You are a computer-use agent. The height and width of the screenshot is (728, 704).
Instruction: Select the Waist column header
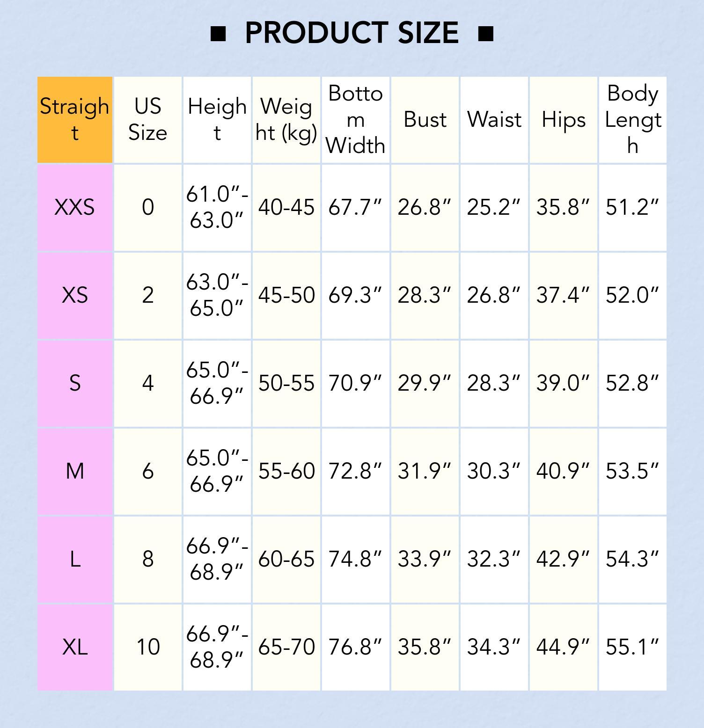pyautogui.click(x=494, y=120)
